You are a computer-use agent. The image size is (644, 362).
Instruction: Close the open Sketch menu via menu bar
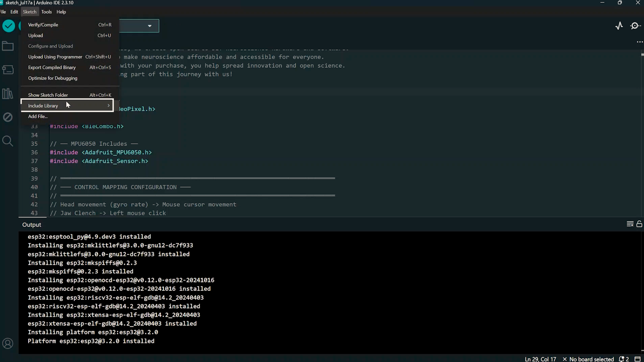[x=30, y=12]
